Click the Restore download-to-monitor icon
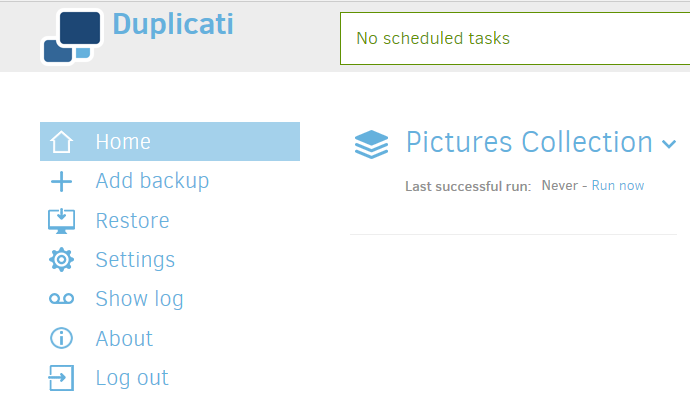The height and width of the screenshot is (415, 690). pos(62,220)
